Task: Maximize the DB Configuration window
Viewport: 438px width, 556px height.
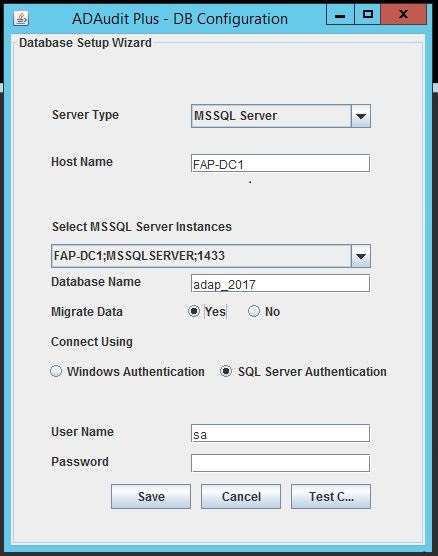Action: coord(367,15)
